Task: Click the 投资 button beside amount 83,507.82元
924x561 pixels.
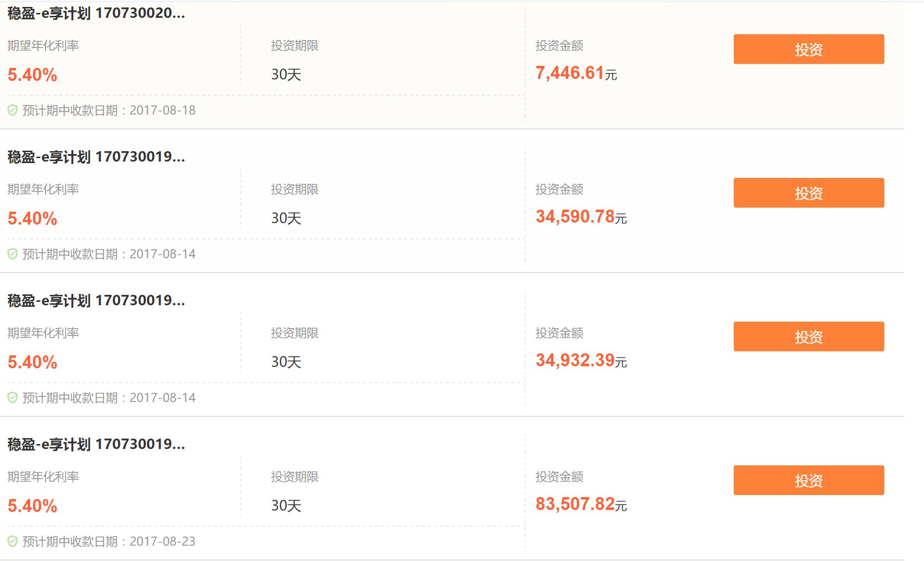Action: 808,480
